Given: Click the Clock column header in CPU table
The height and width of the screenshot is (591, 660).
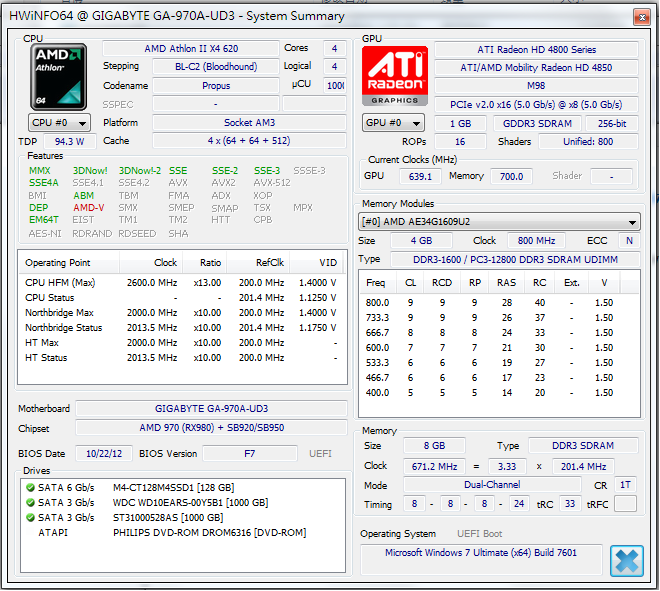Looking at the screenshot, I should (x=152, y=263).
